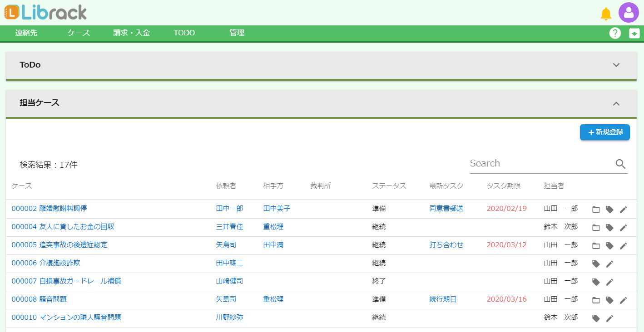
Task: Click the help question mark icon
Action: pyautogui.click(x=615, y=33)
